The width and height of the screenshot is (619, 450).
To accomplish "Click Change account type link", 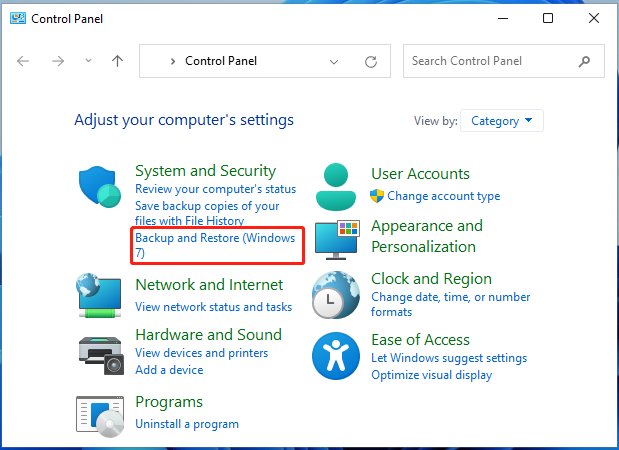I will (x=443, y=196).
